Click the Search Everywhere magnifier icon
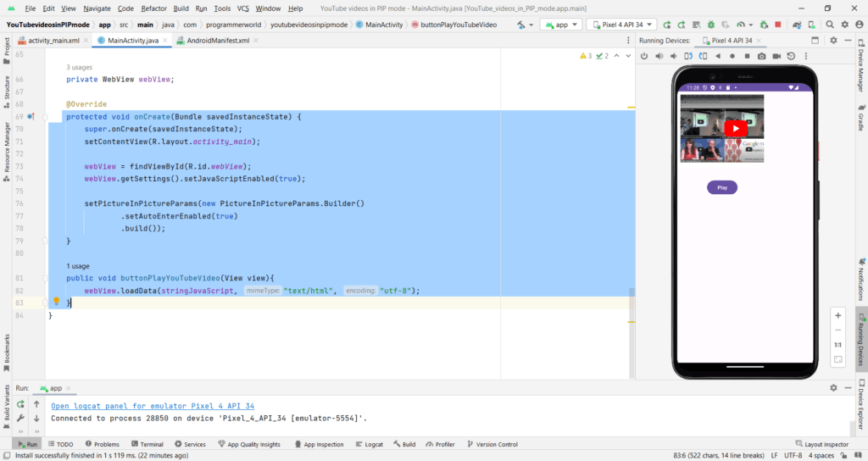The height and width of the screenshot is (461, 868). coord(830,25)
